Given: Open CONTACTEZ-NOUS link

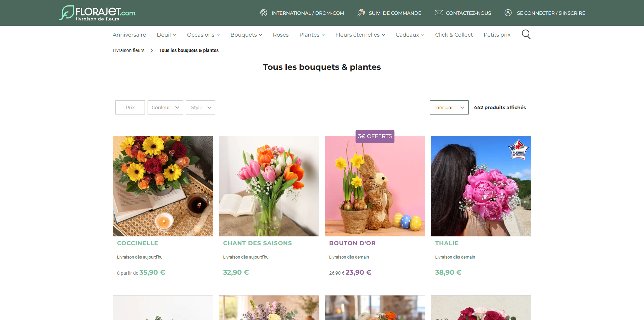Looking at the screenshot, I should 469,13.
